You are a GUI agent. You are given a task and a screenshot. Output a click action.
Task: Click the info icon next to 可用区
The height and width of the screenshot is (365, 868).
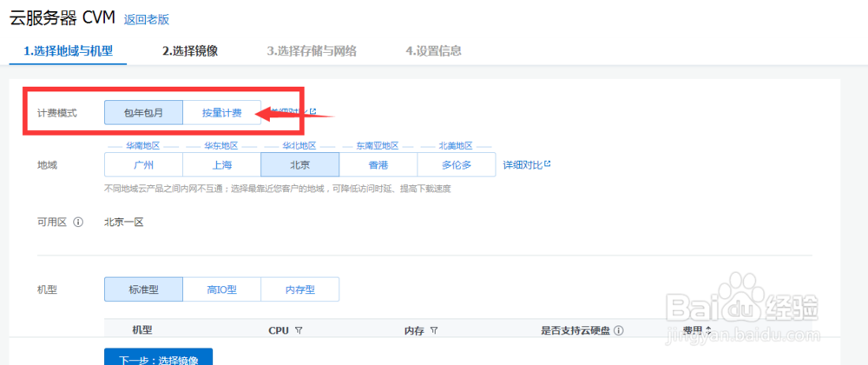tap(78, 222)
